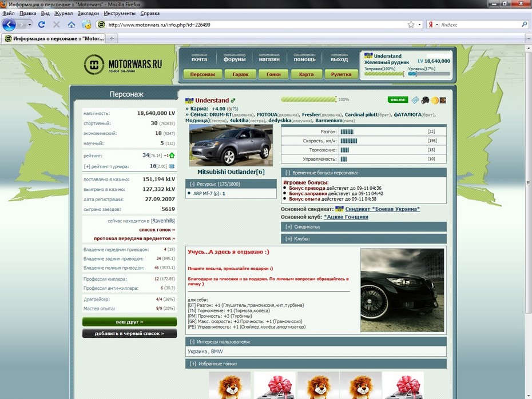Click the Yandex search engine logo
532x399 pixels.
431,25
